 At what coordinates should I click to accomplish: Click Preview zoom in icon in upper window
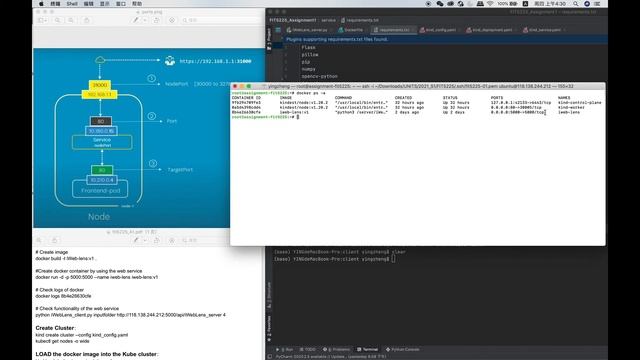[71, 20]
